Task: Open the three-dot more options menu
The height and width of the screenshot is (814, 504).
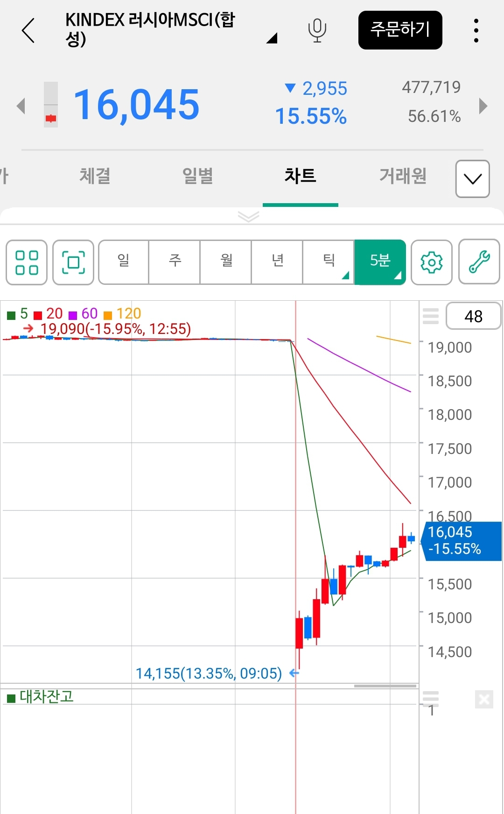Action: (x=476, y=31)
